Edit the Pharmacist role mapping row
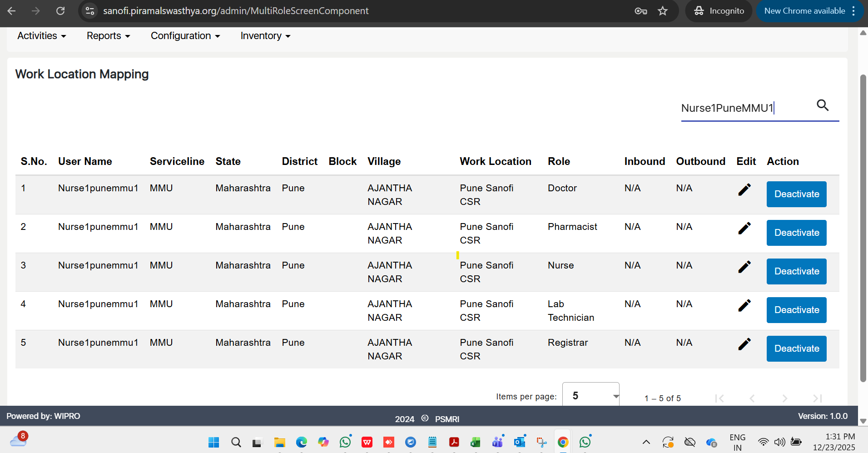The width and height of the screenshot is (868, 453). point(744,228)
